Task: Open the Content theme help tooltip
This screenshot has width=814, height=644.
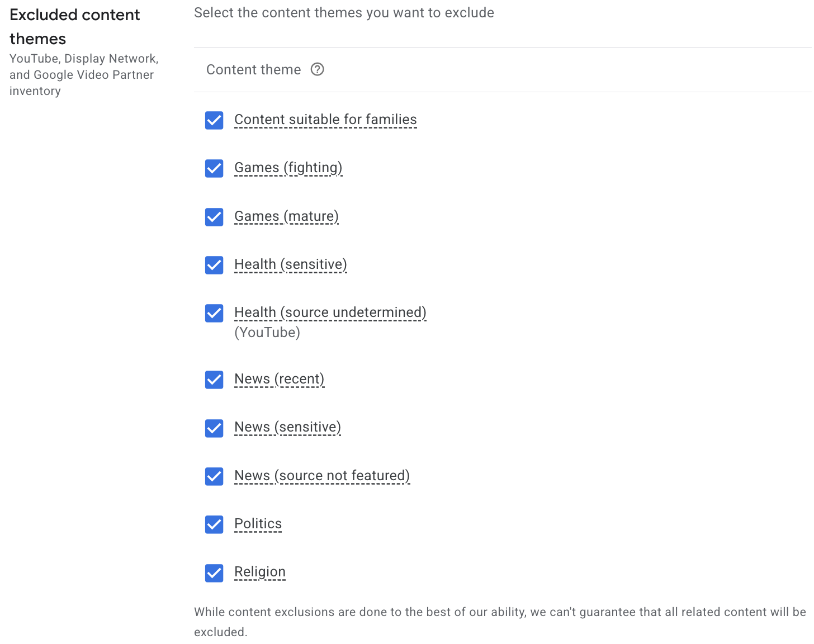Action: tap(317, 69)
